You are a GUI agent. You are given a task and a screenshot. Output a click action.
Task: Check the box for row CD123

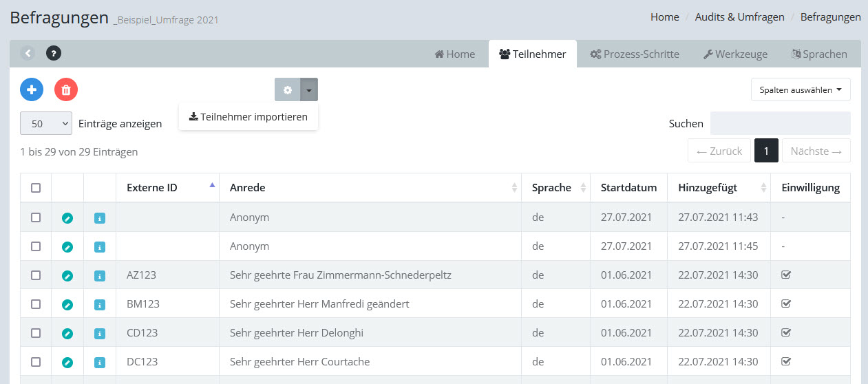[x=36, y=333]
